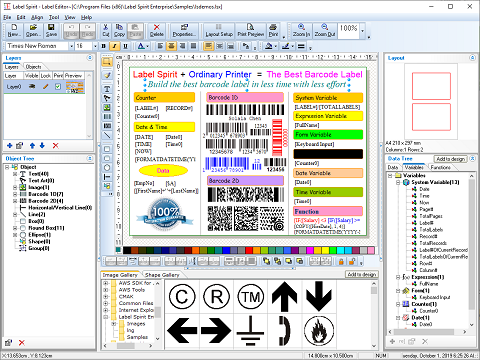Viewport: 480px width, 360px height.
Task: Save the label file
Action: pyautogui.click(x=51, y=31)
